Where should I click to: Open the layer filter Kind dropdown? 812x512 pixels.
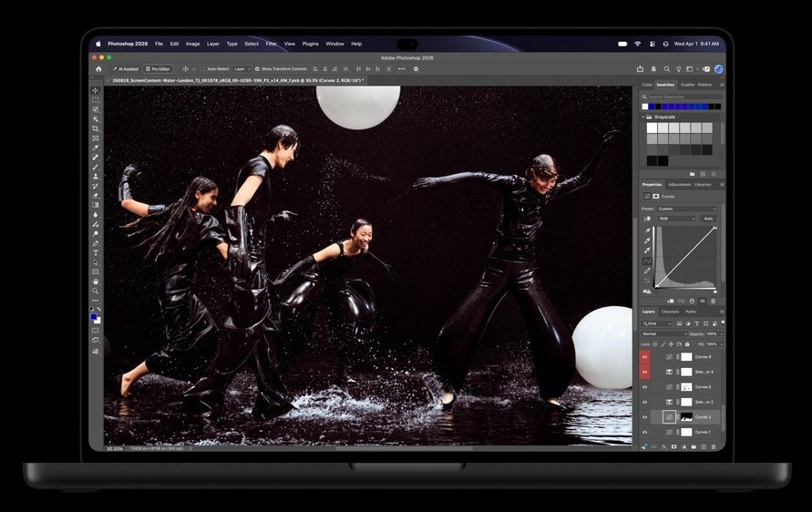point(657,323)
